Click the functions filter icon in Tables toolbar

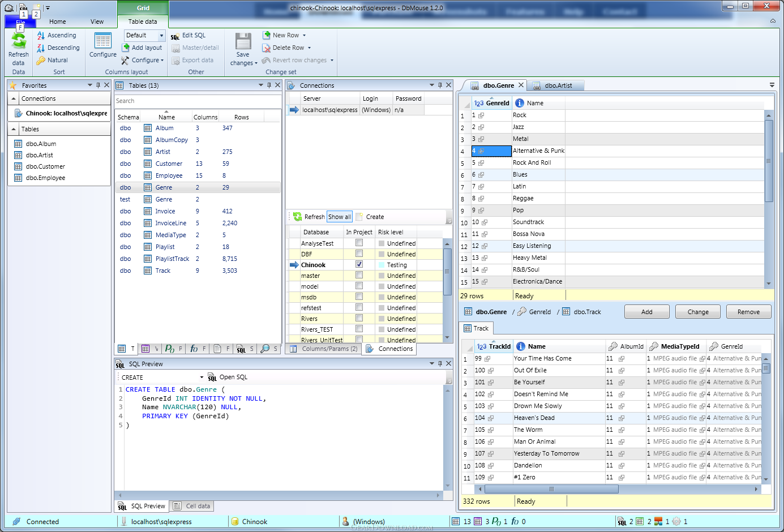point(194,349)
